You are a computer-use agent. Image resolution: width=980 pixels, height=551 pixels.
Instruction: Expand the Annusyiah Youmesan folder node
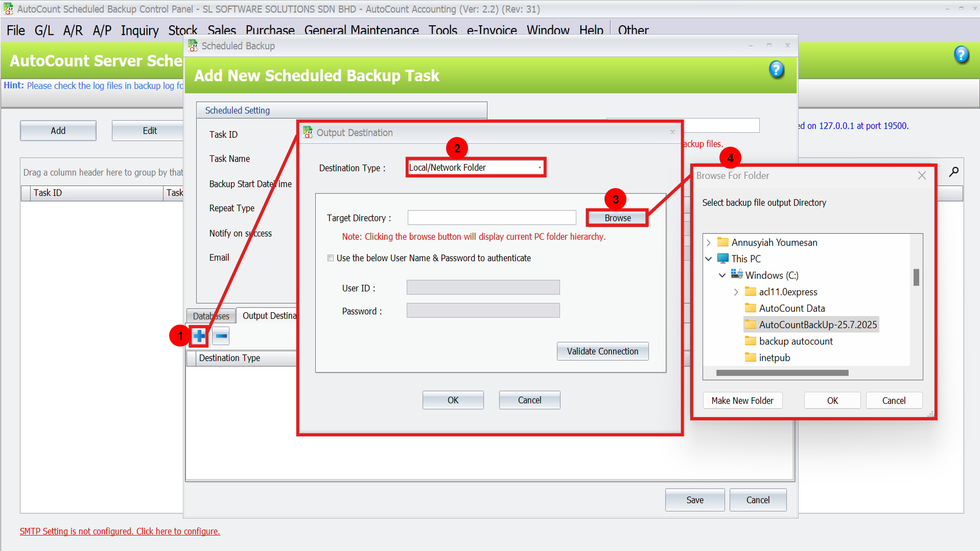(709, 243)
